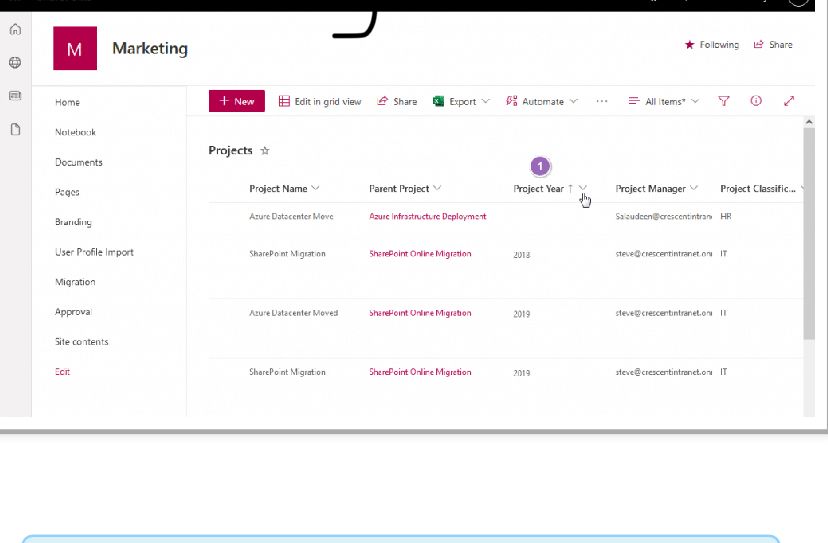This screenshot has width=828, height=543.
Task: Expand the list to full-screen content
Action: click(x=789, y=101)
